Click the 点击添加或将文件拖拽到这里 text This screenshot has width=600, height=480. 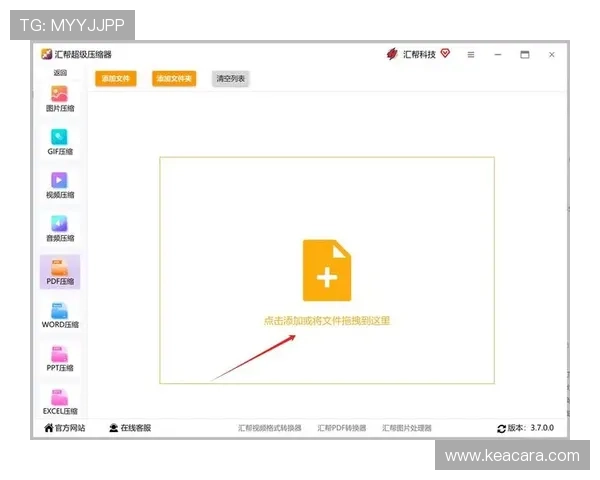pyautogui.click(x=327, y=321)
